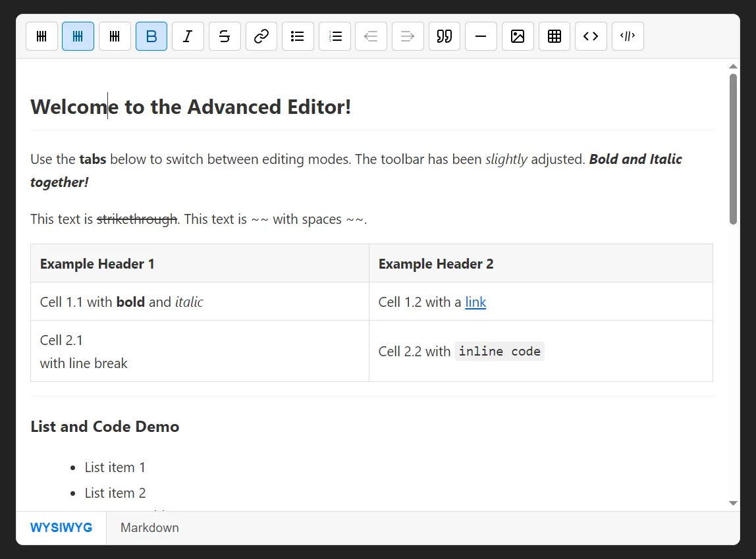756x559 pixels.
Task: Open the link in Cell 1.2
Action: 475,302
